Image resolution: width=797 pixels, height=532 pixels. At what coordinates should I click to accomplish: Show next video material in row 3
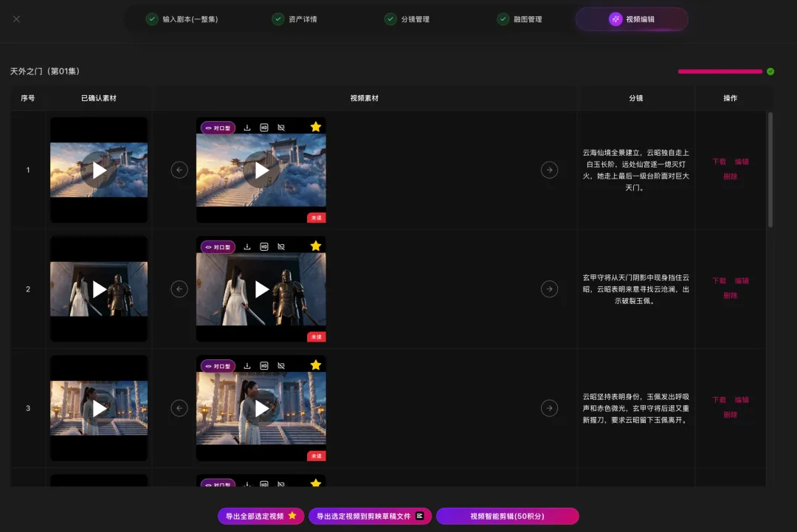[x=550, y=408]
